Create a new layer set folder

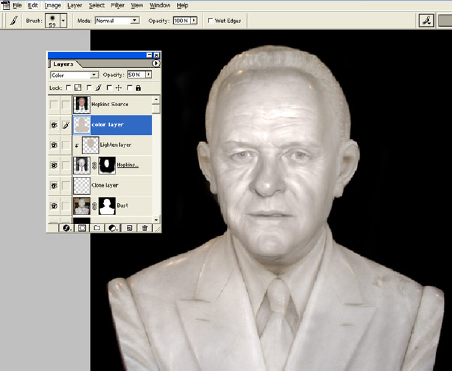coord(97,228)
